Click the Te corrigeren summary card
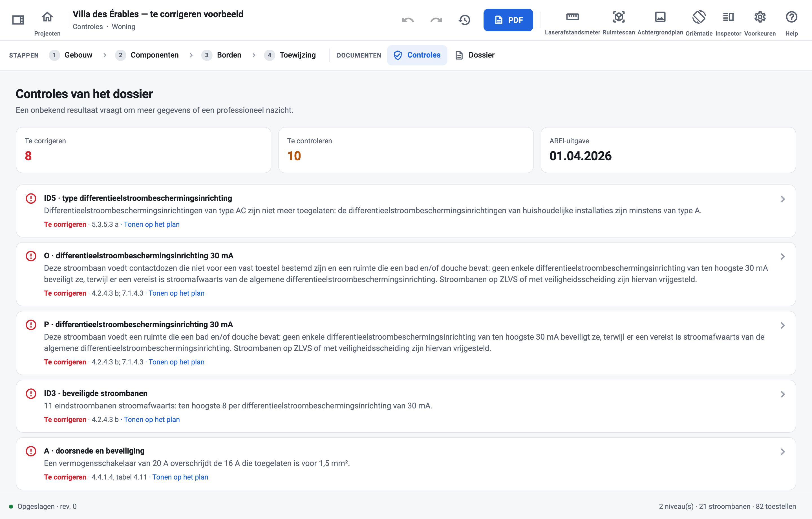This screenshot has height=519, width=812. pyautogui.click(x=144, y=150)
